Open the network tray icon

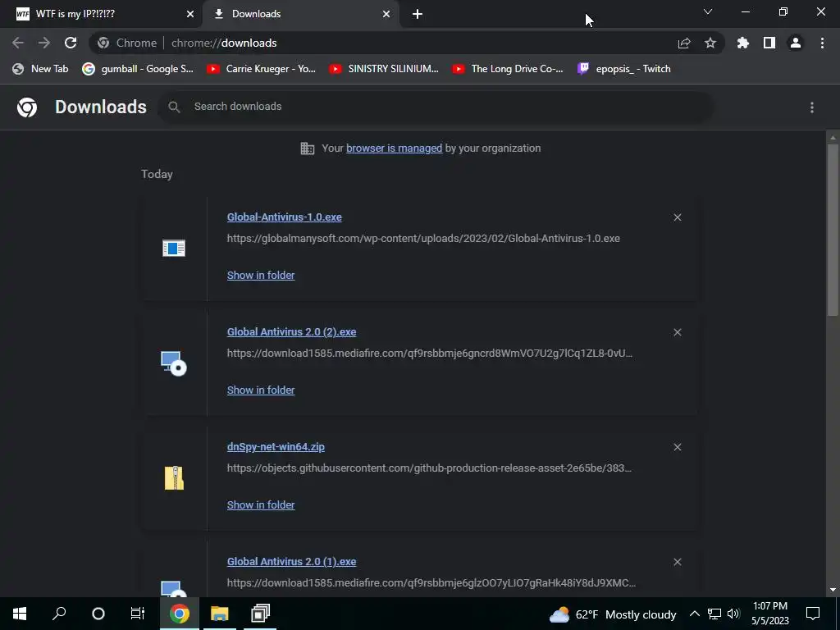(714, 614)
